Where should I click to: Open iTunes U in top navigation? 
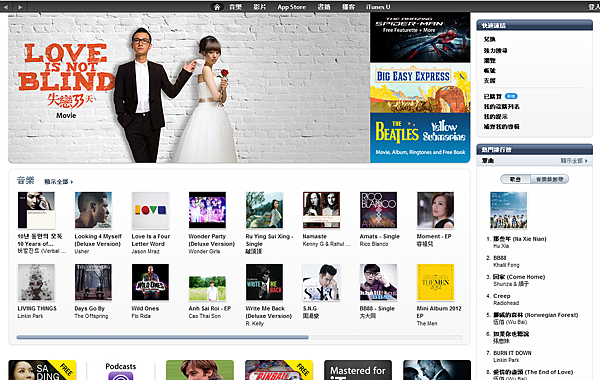[378, 7]
